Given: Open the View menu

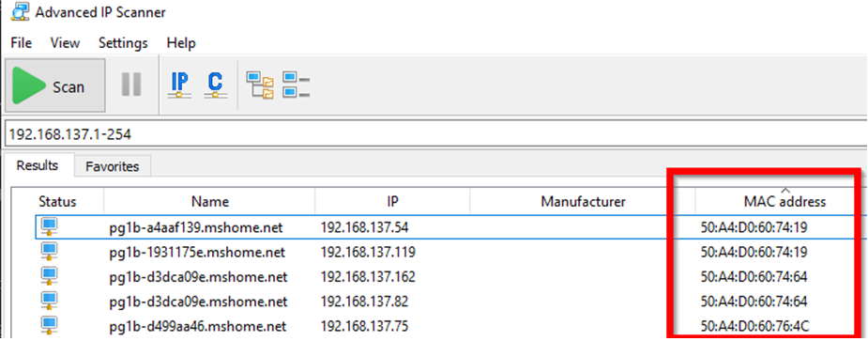Looking at the screenshot, I should tap(65, 42).
